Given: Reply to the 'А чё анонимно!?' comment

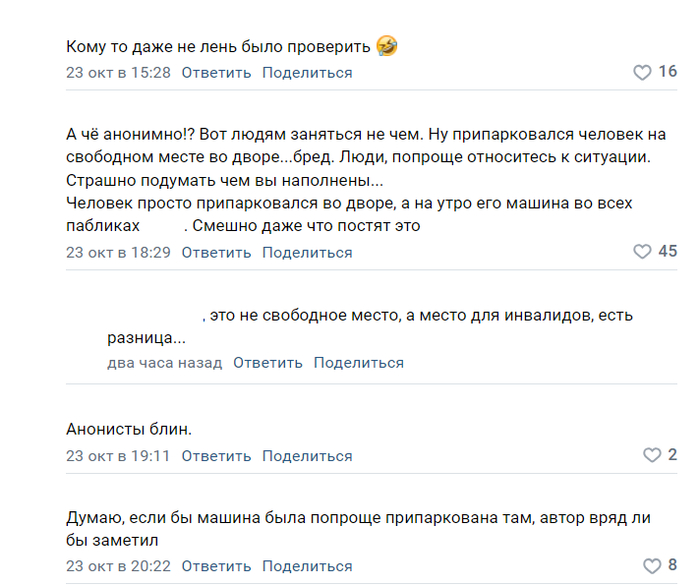Looking at the screenshot, I should (216, 253).
